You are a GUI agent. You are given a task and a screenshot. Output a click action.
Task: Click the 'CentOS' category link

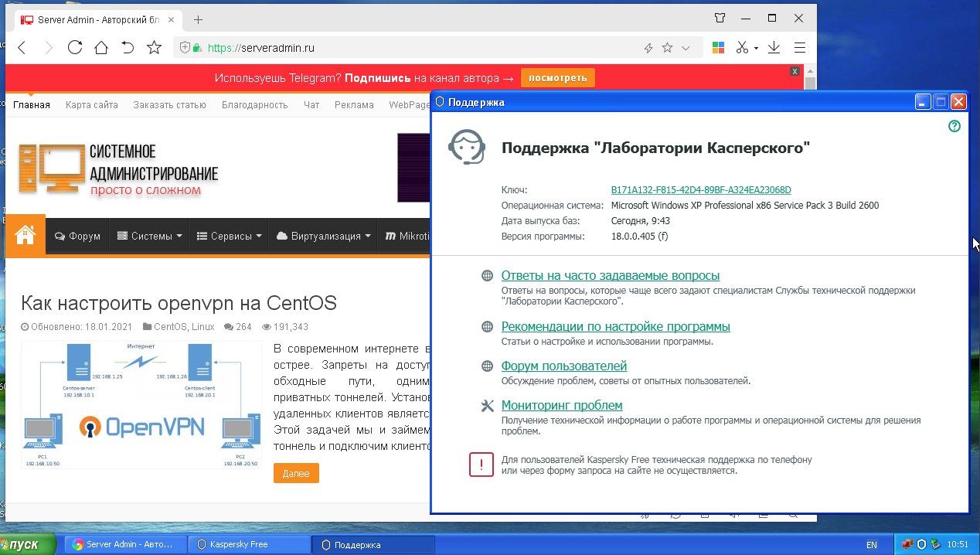tap(171, 327)
